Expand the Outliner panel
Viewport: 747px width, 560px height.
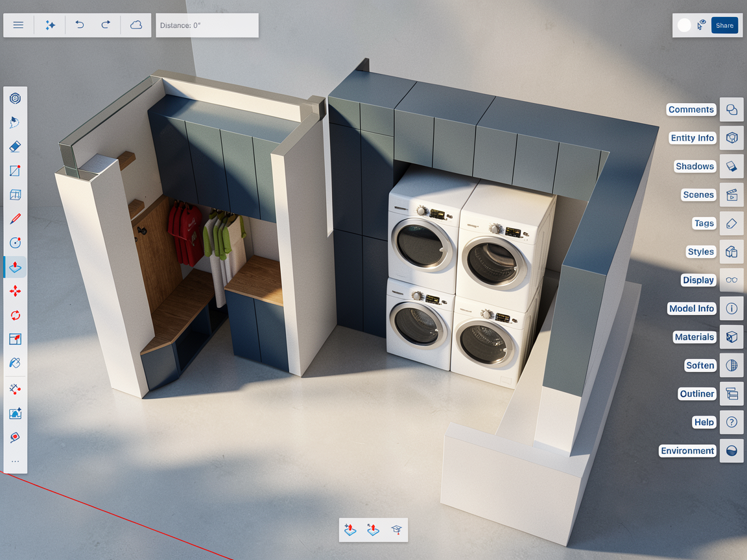pyautogui.click(x=731, y=393)
